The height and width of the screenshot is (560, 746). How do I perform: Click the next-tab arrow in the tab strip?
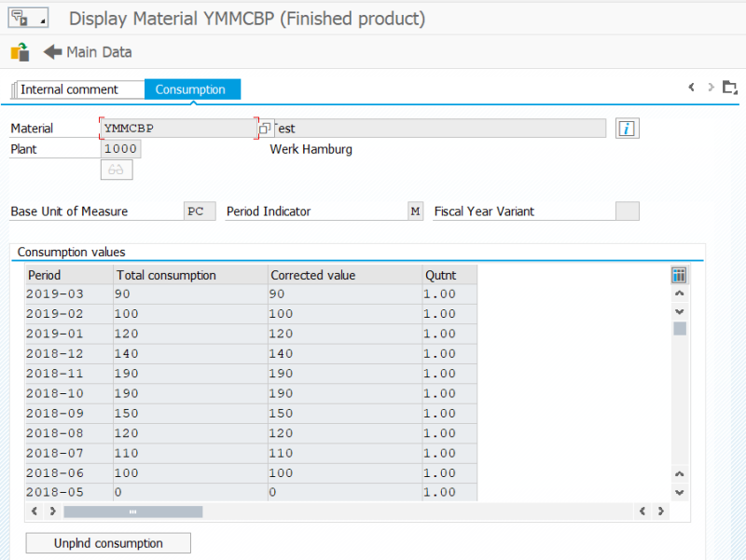coord(711,87)
